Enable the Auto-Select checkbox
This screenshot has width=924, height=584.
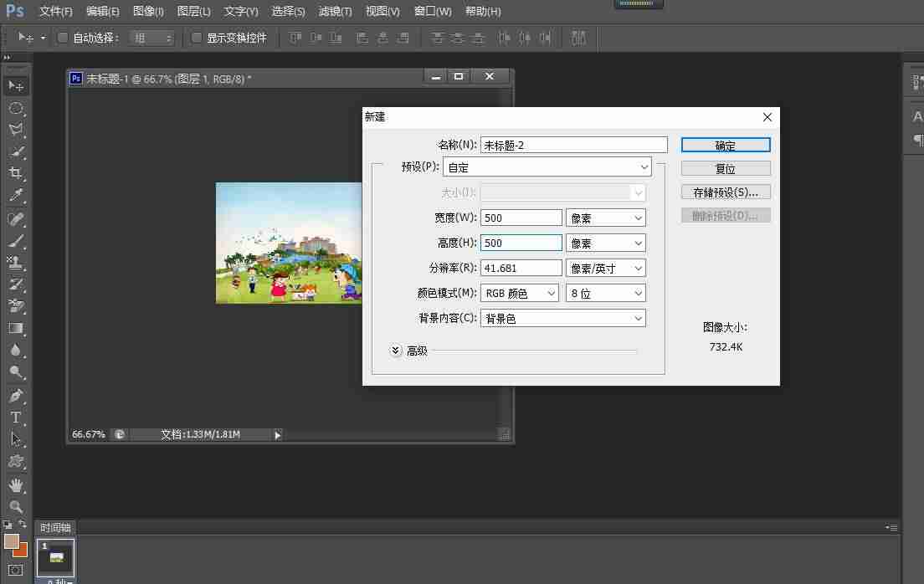click(x=62, y=38)
